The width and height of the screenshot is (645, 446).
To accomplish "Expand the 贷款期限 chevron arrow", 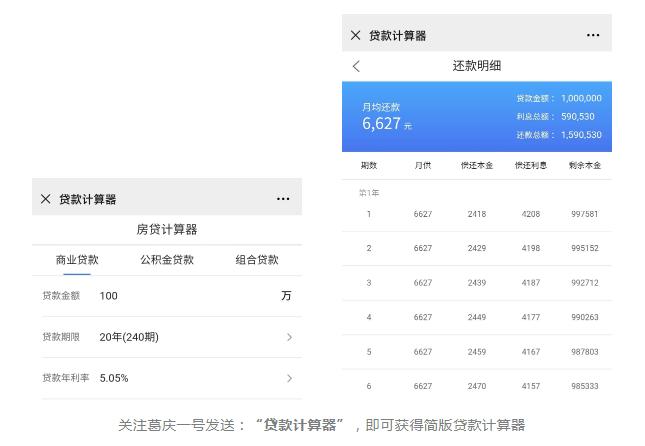I will click(x=290, y=337).
